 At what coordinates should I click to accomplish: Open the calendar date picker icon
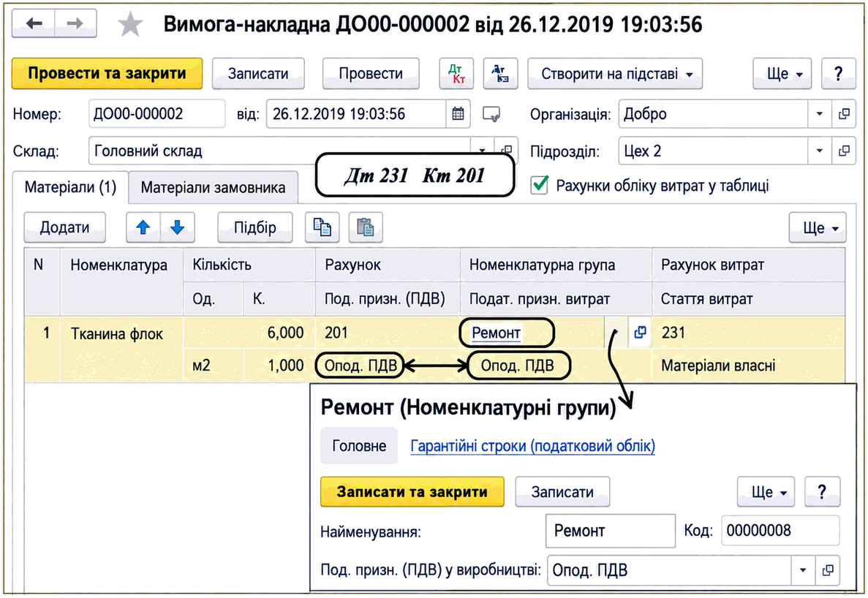[458, 114]
